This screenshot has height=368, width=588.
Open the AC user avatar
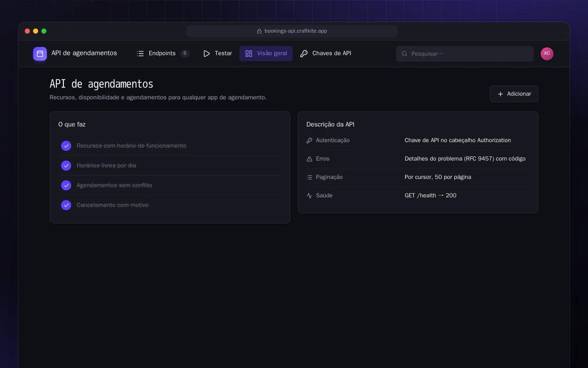coord(547,54)
